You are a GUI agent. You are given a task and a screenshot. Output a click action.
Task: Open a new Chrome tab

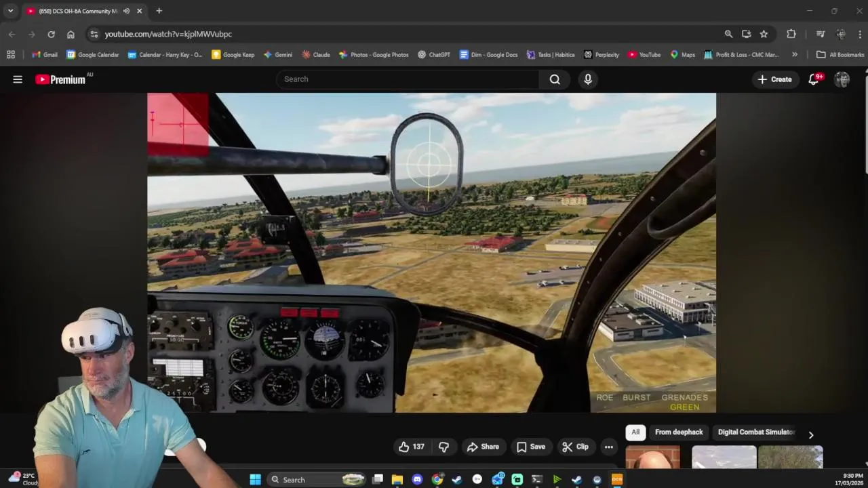point(159,11)
